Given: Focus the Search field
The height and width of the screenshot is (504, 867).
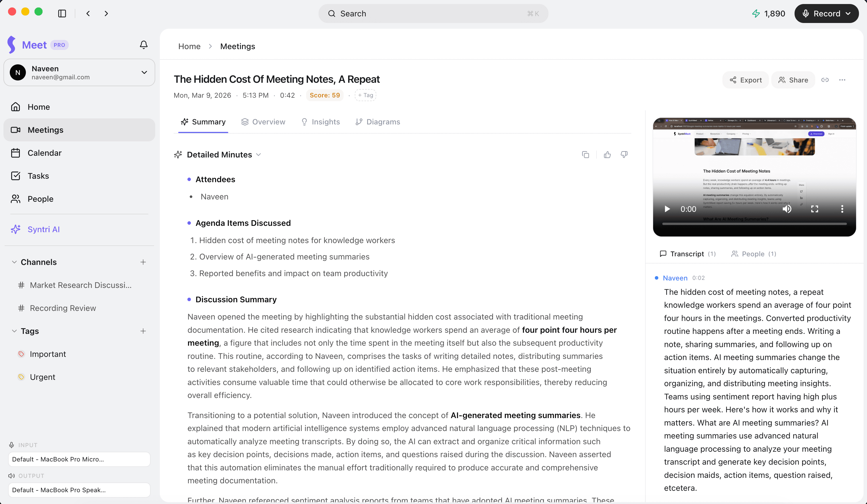Looking at the screenshot, I should tap(433, 14).
